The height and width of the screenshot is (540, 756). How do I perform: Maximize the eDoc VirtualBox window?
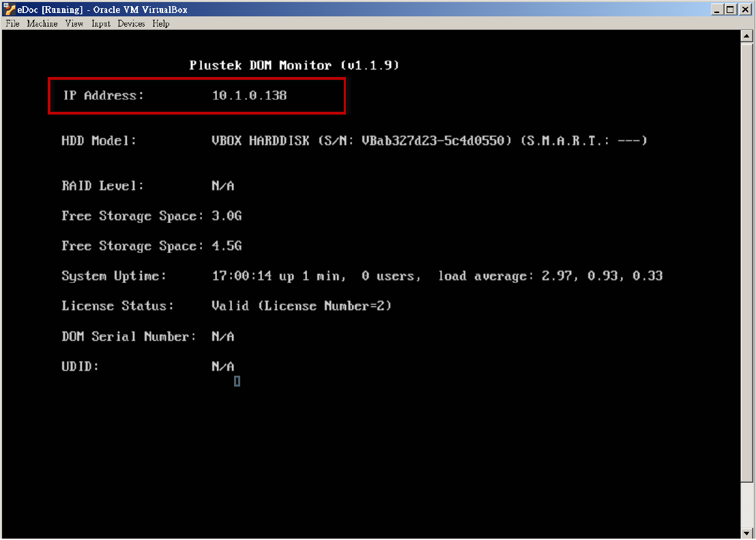click(x=731, y=10)
